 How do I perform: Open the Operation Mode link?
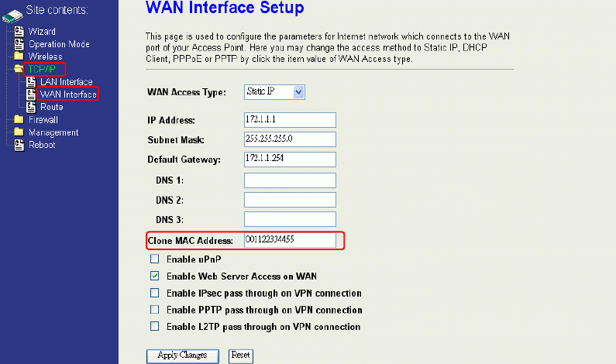click(59, 44)
